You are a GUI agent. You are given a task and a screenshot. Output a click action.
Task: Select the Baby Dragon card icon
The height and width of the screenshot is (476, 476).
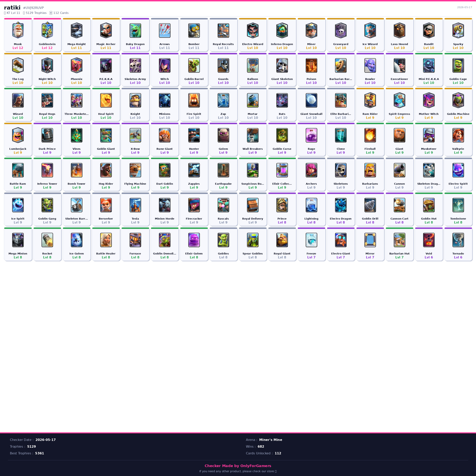(x=135, y=30)
